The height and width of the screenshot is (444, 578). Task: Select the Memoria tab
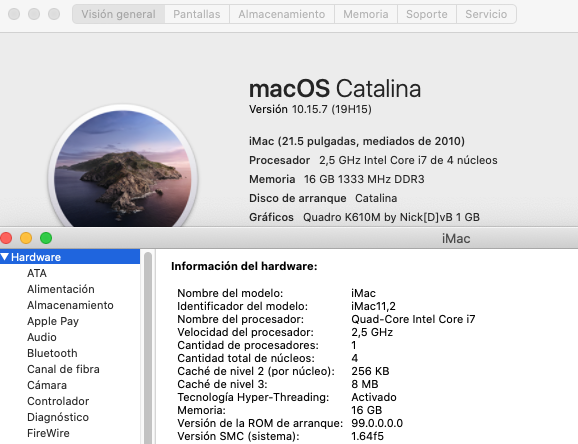[366, 14]
